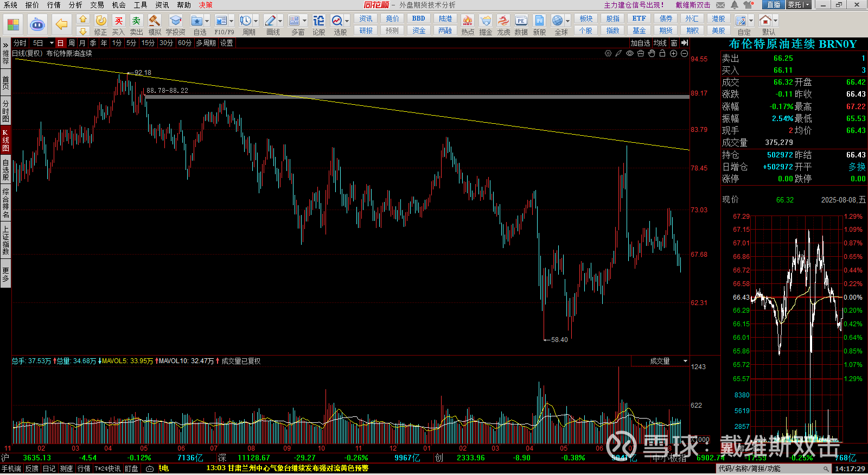Screen dimensions: 868x475
Task: Toggle the chart lock icon
Action: point(662,53)
